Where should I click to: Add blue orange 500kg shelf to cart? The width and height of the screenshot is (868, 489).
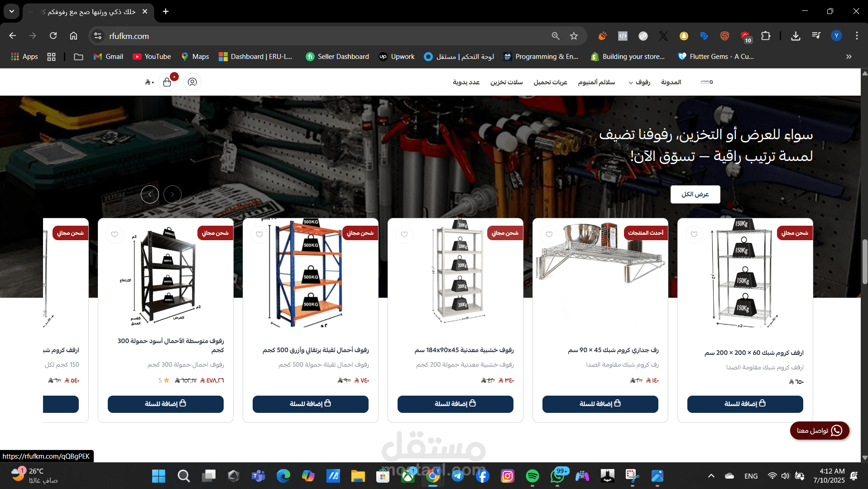click(x=311, y=404)
